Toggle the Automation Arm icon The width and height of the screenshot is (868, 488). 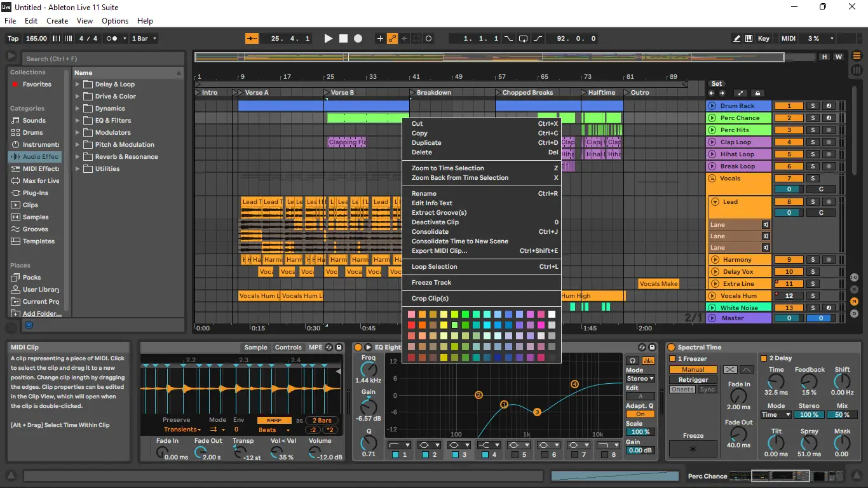click(x=392, y=39)
